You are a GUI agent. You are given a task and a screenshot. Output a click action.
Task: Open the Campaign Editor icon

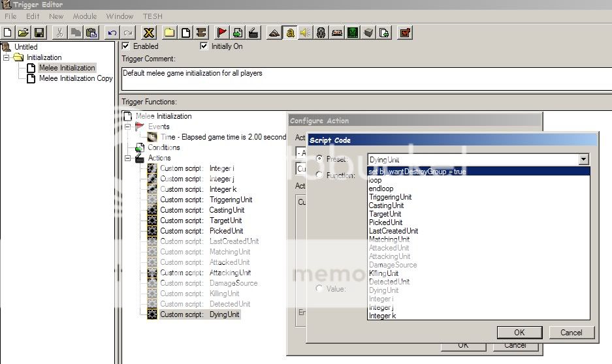pos(337,33)
